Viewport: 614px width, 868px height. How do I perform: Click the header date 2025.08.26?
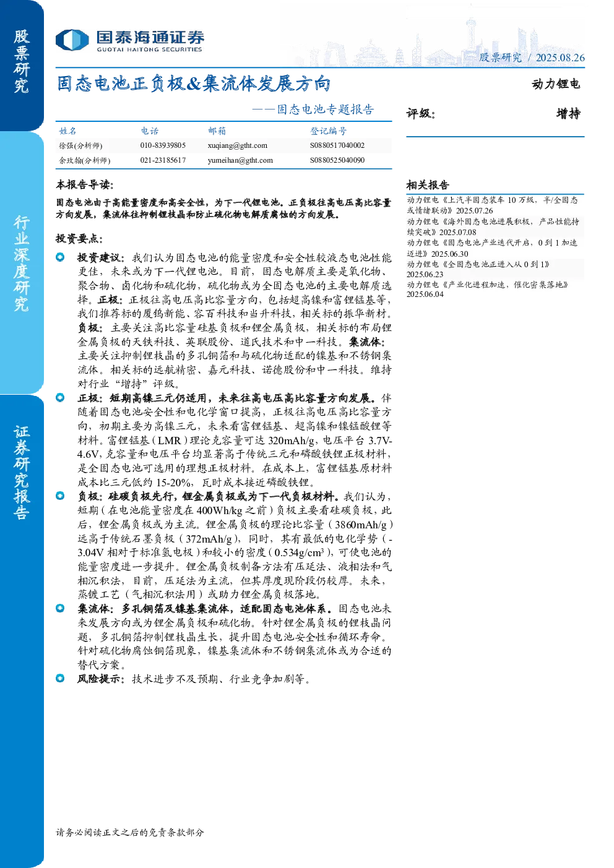click(x=560, y=58)
